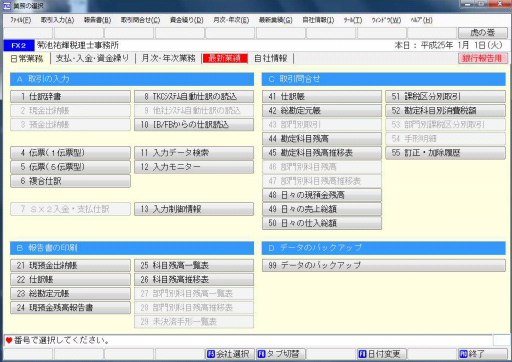
Task: Click the 日付変更 function key button
Action: click(x=382, y=354)
